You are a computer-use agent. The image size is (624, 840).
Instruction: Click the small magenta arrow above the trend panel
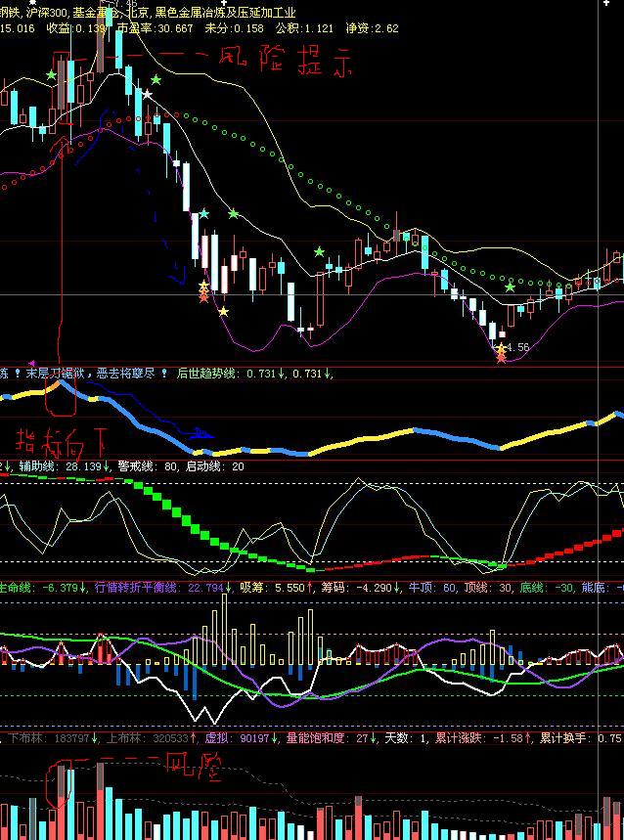pyautogui.click(x=32, y=363)
